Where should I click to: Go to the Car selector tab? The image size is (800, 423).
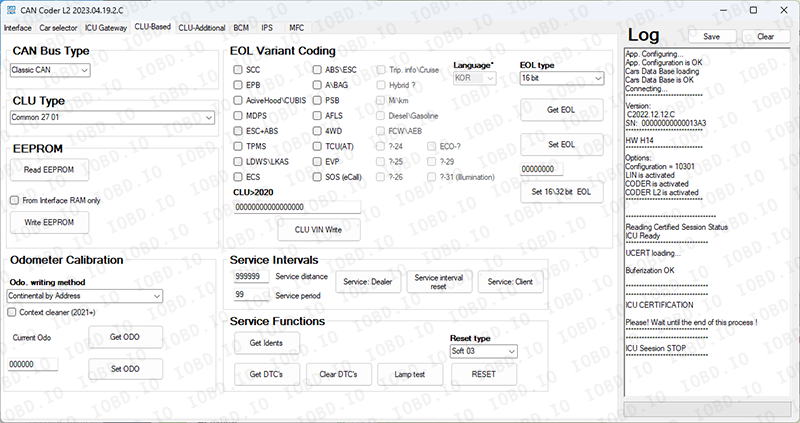[x=58, y=28]
